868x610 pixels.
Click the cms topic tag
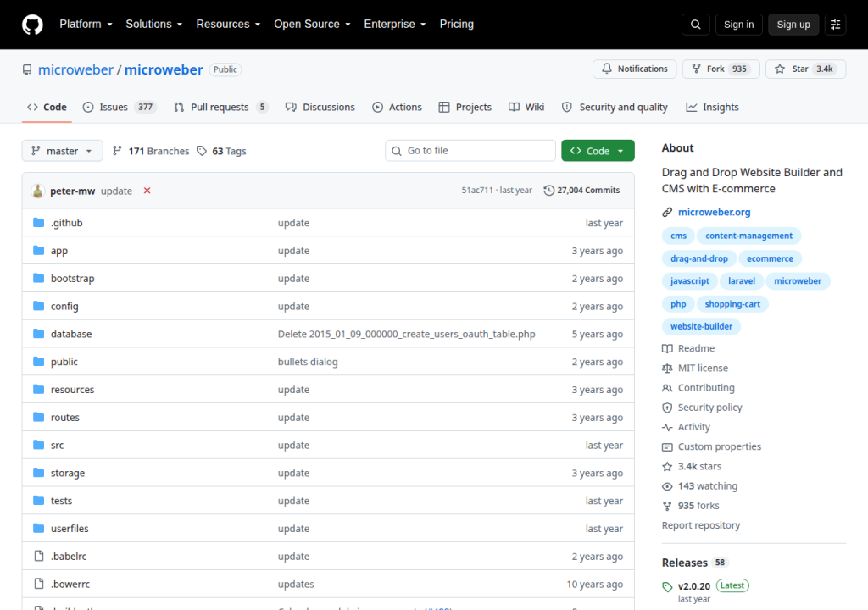coord(678,236)
